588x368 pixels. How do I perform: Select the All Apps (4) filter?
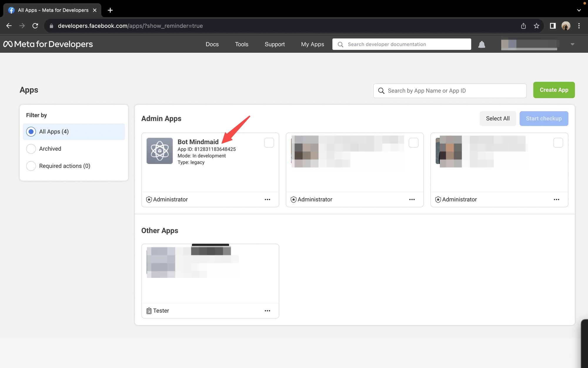tap(74, 132)
